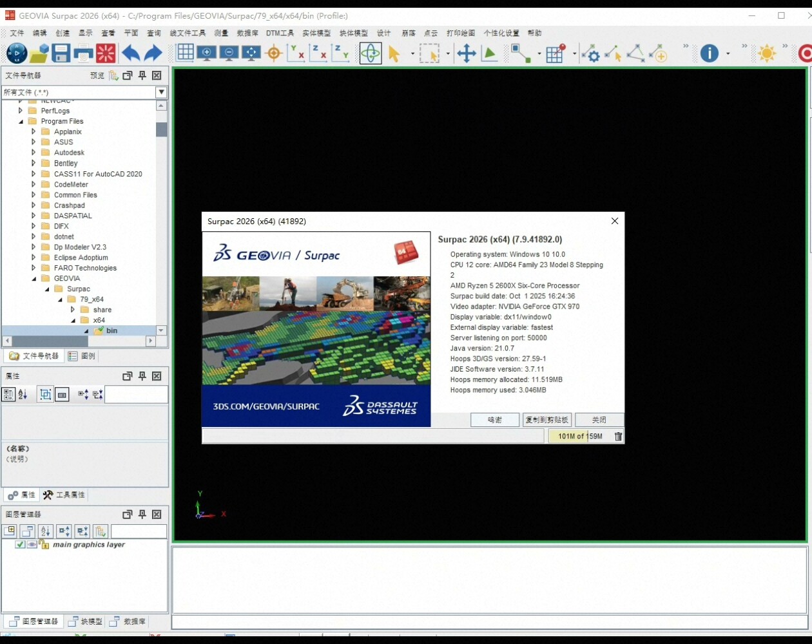Open the 文件 menu
812x644 pixels.
pos(17,33)
